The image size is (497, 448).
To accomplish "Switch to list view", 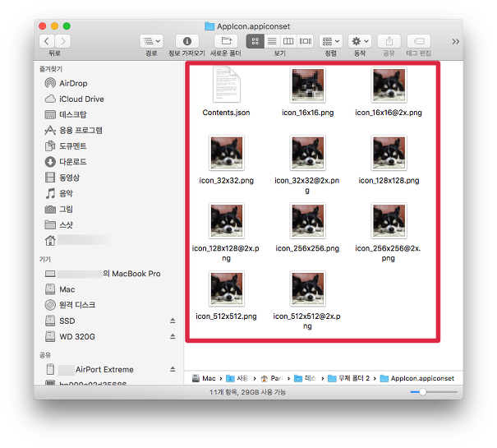I will coord(272,41).
